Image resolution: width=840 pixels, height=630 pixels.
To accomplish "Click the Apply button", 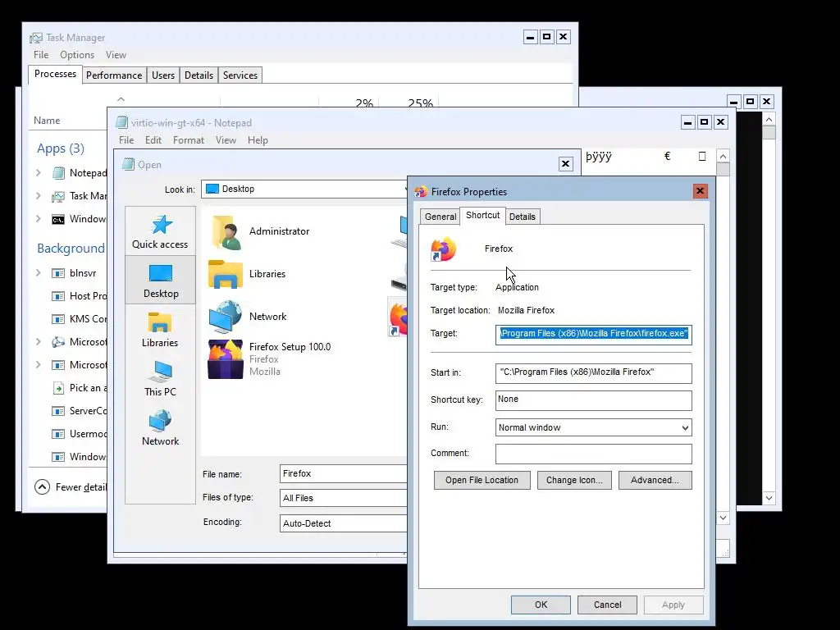I will coord(673,605).
